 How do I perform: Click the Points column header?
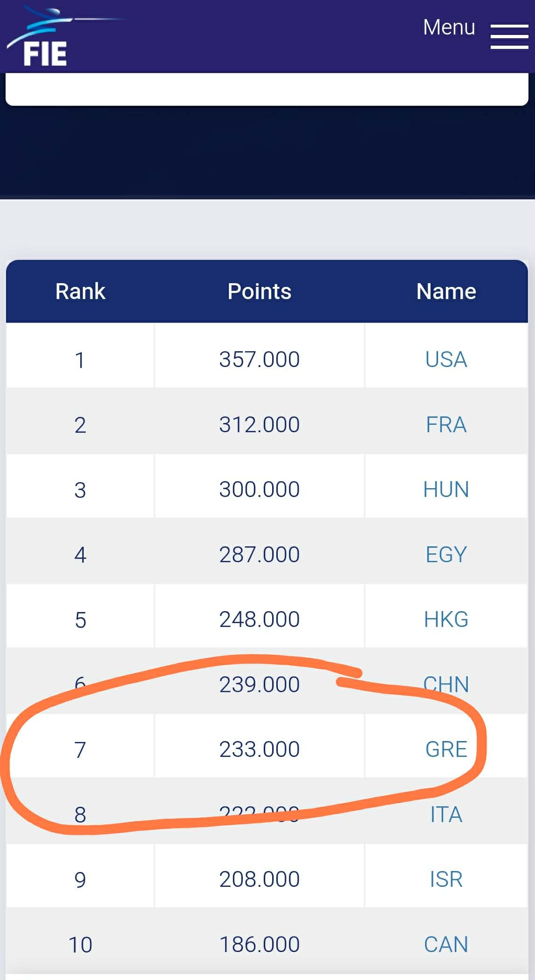click(x=259, y=292)
